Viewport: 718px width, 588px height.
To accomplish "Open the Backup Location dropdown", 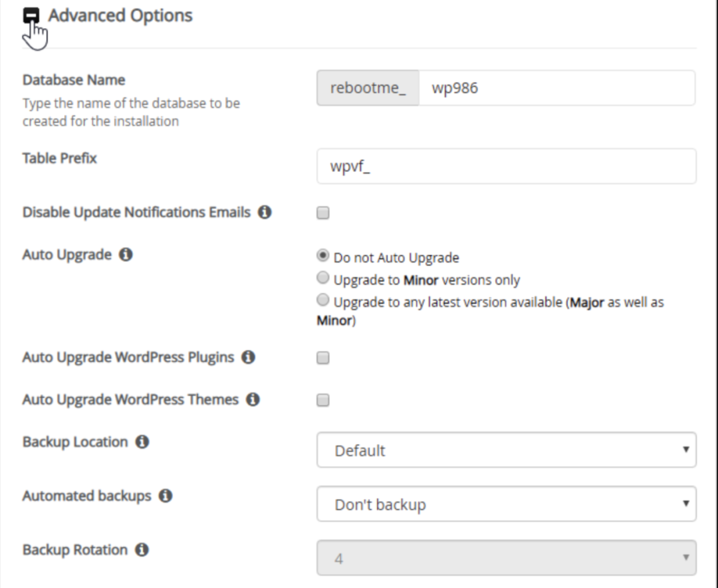I will 506,450.
